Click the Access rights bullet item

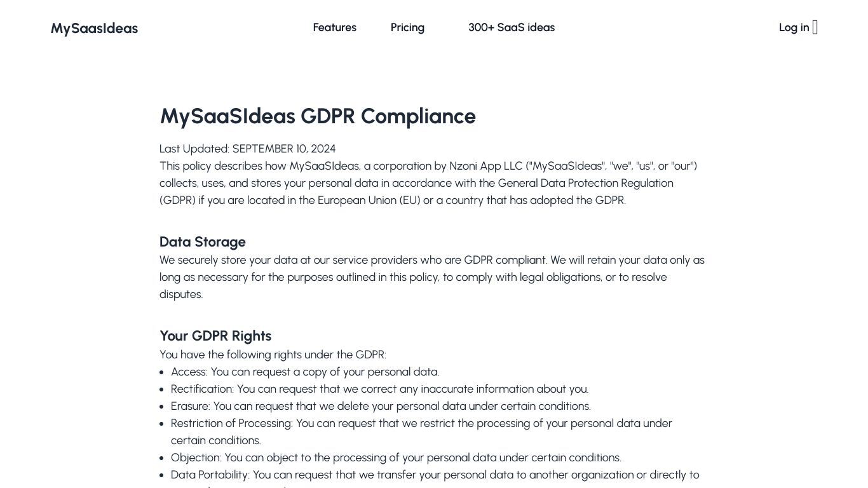[305, 372]
